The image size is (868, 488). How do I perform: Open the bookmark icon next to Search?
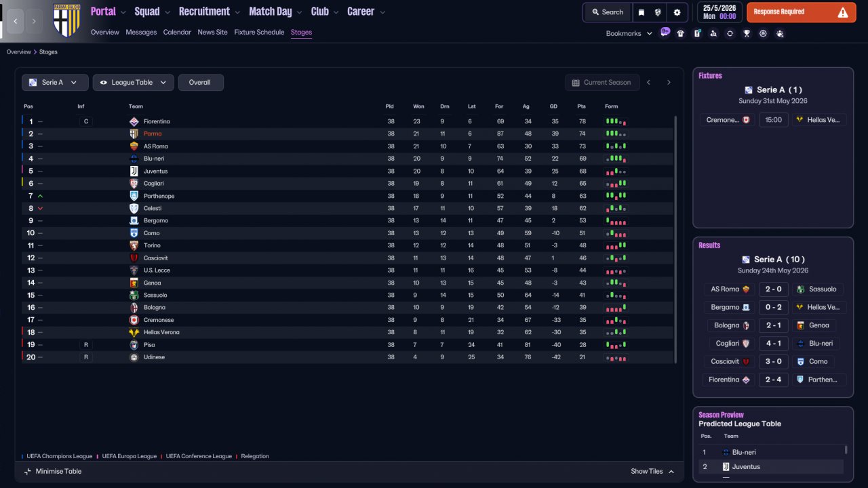642,12
